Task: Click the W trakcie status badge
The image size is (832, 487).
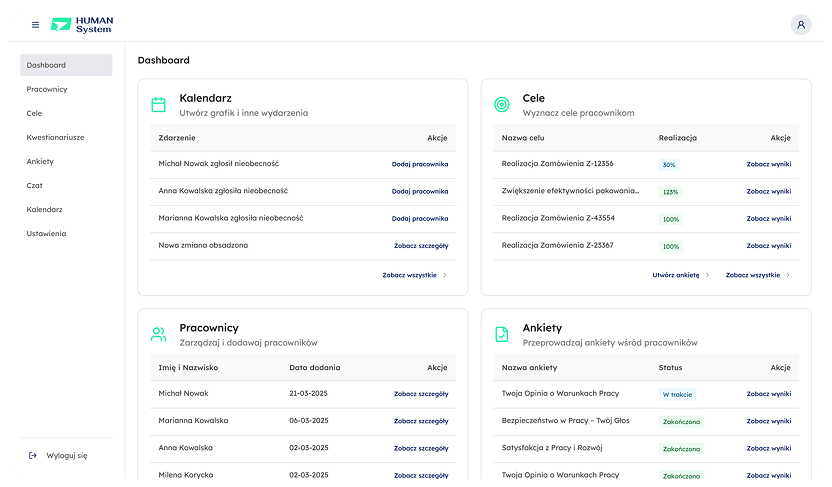Action: 677,394
